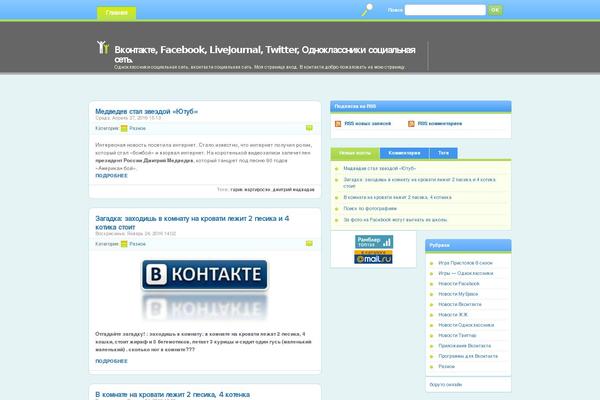Open 'RSS новых записей' feed link
The image size is (600, 400).
click(368, 124)
